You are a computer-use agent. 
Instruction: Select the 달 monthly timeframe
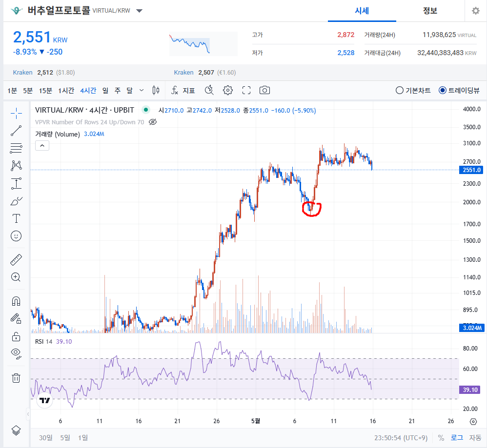coord(129,90)
